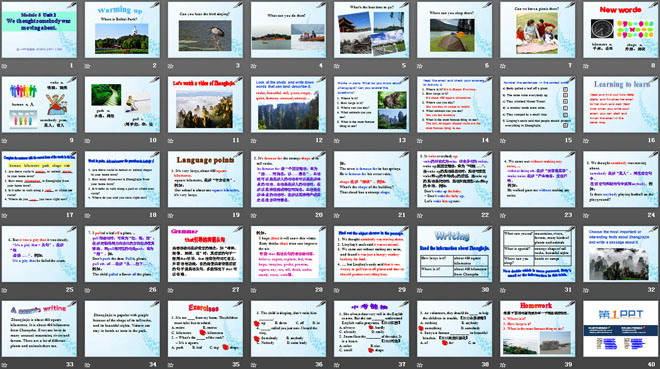Select slide 18 work in pairs questions
The width and height of the screenshot is (660, 369).
(122, 179)
